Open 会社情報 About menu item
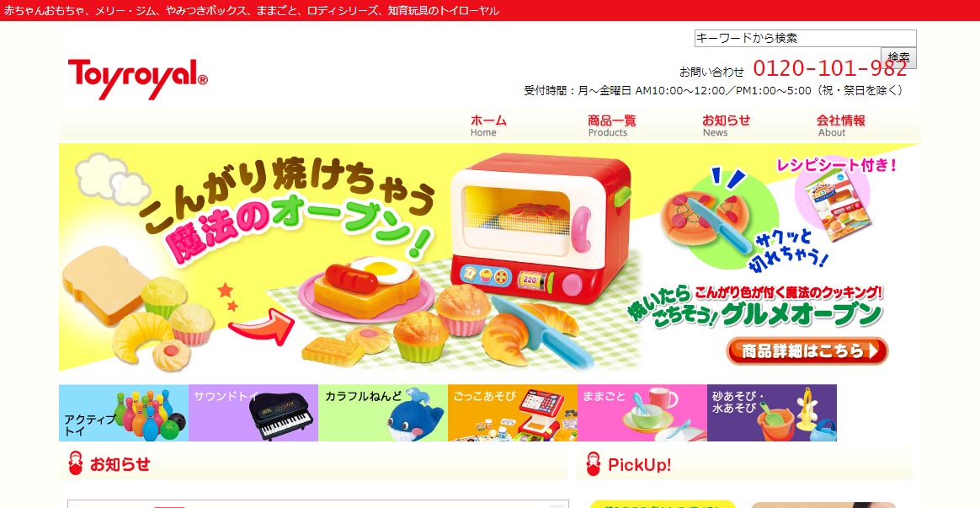 click(840, 126)
